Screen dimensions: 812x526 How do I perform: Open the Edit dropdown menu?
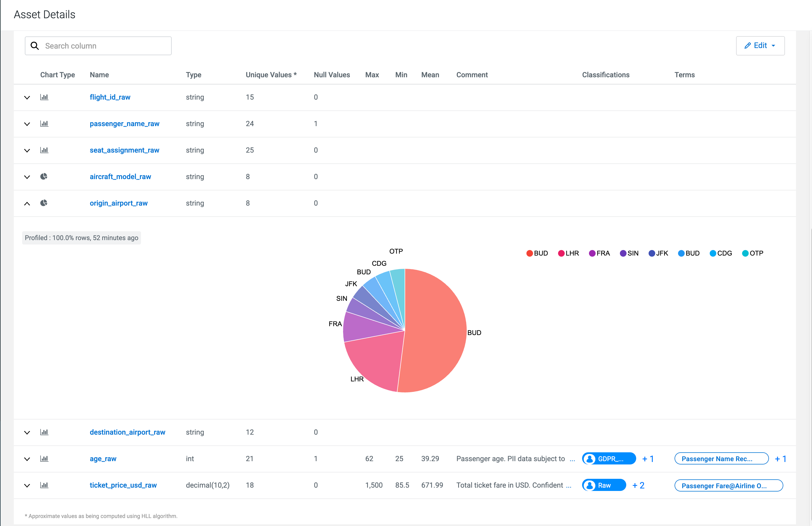pyautogui.click(x=760, y=46)
